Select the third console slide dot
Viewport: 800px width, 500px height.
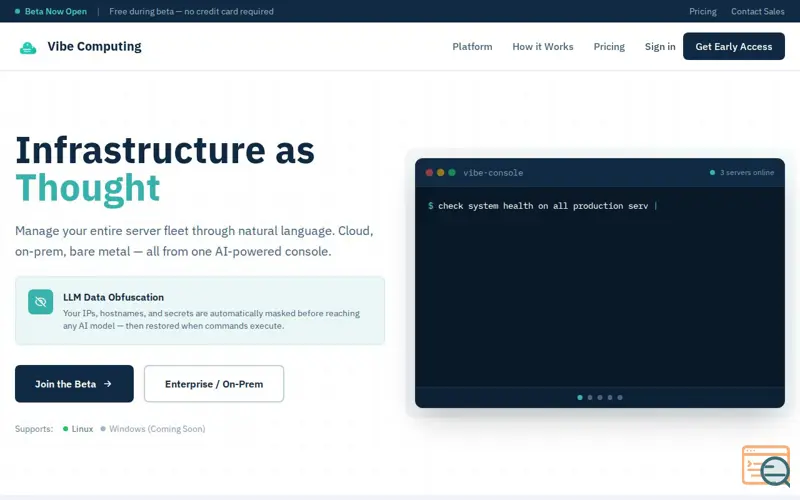coord(600,397)
